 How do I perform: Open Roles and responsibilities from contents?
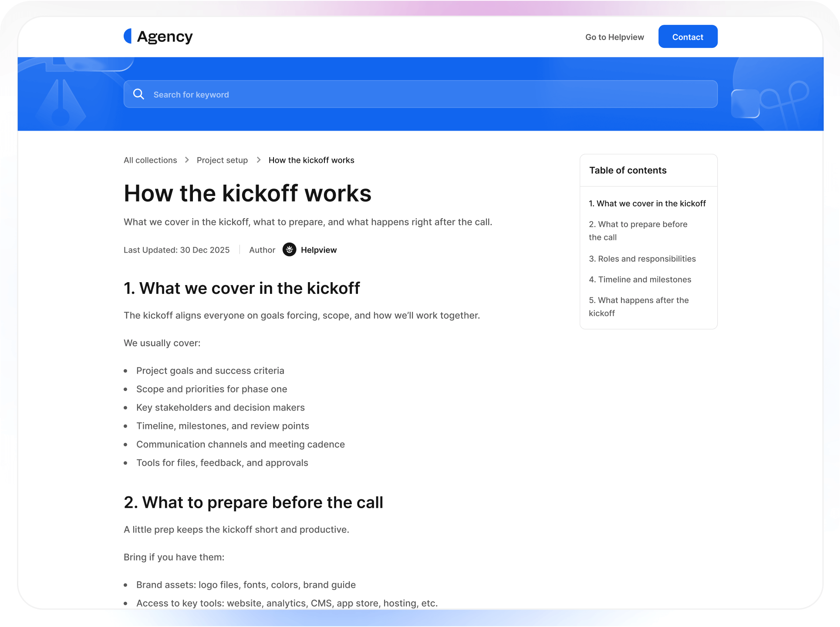(642, 259)
